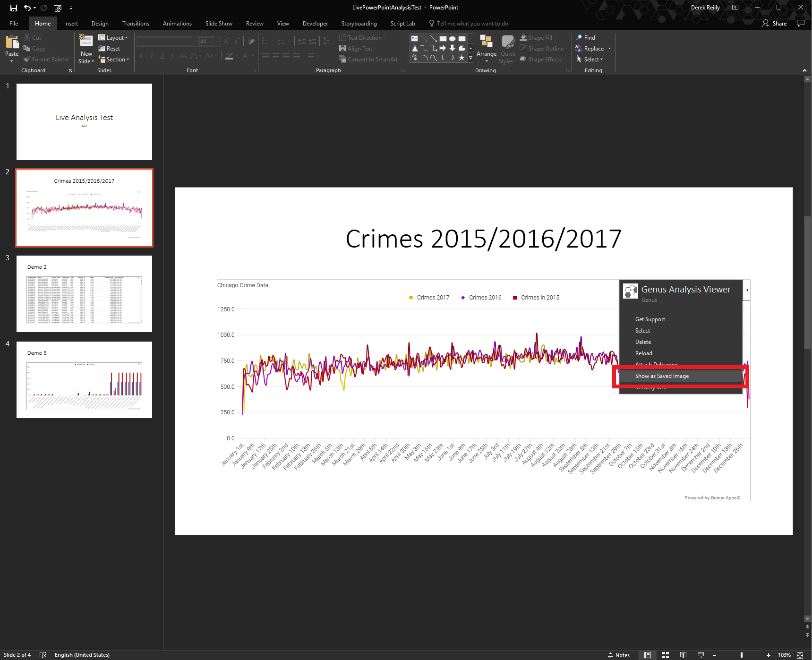
Task: Expand the shapes gallery More arrow
Action: click(x=470, y=58)
